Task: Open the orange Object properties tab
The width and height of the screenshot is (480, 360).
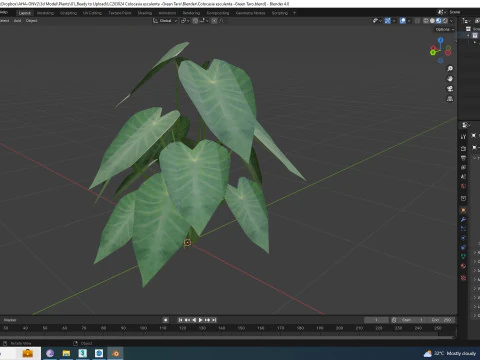Action: [x=463, y=210]
